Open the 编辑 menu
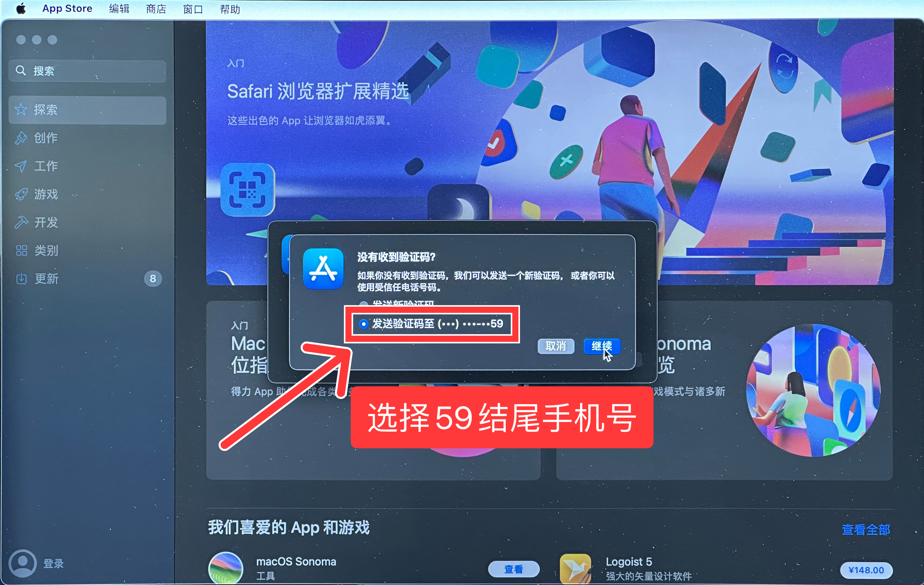Viewport: 924px width, 585px height. pos(119,9)
